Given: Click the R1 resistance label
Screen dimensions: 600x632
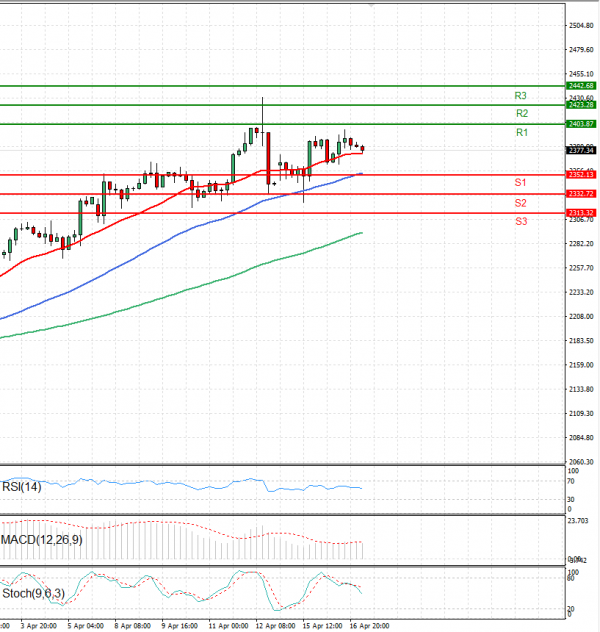Looking at the screenshot, I should click(x=522, y=133).
